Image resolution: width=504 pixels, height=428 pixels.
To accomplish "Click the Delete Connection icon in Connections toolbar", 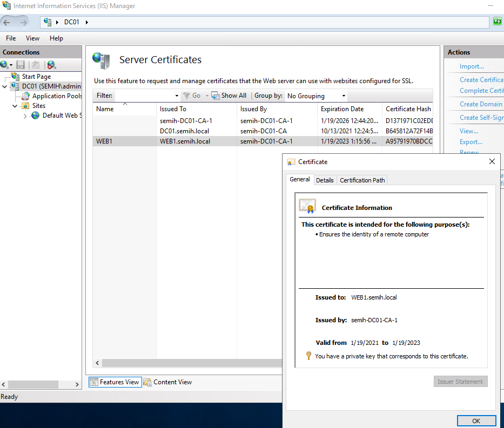I will [51, 65].
